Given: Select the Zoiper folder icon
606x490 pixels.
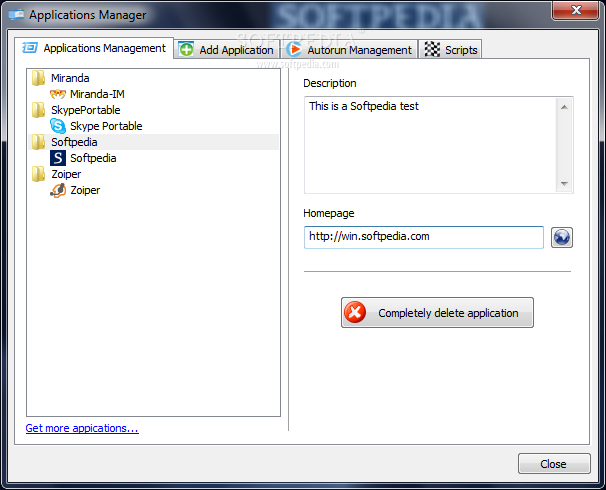Looking at the screenshot, I should coord(38,174).
